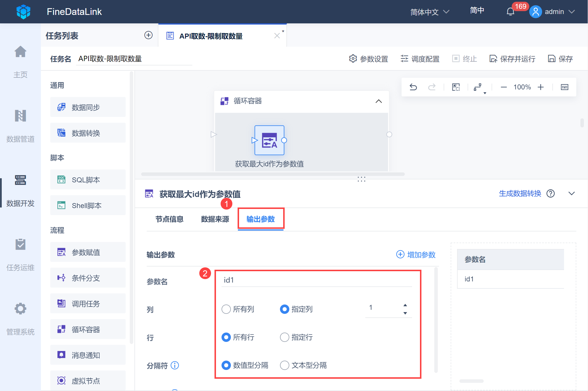Select the 所有列 radio button

coord(226,309)
